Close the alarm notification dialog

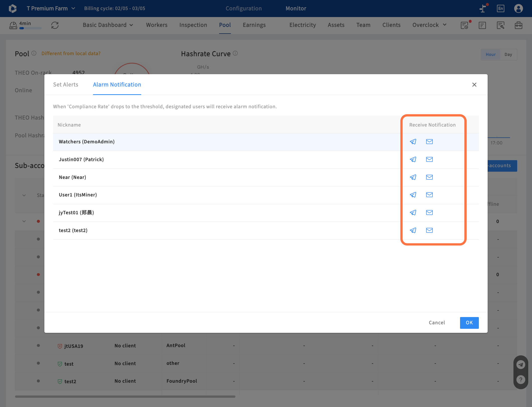tap(474, 85)
